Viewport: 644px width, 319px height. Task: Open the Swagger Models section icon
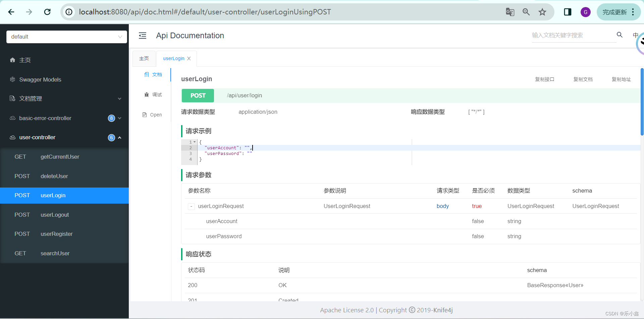click(x=12, y=79)
